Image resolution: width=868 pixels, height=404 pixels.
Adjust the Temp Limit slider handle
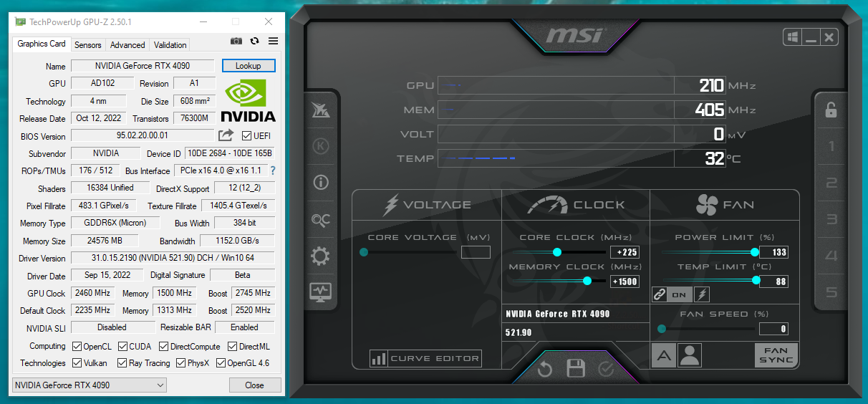(x=756, y=281)
